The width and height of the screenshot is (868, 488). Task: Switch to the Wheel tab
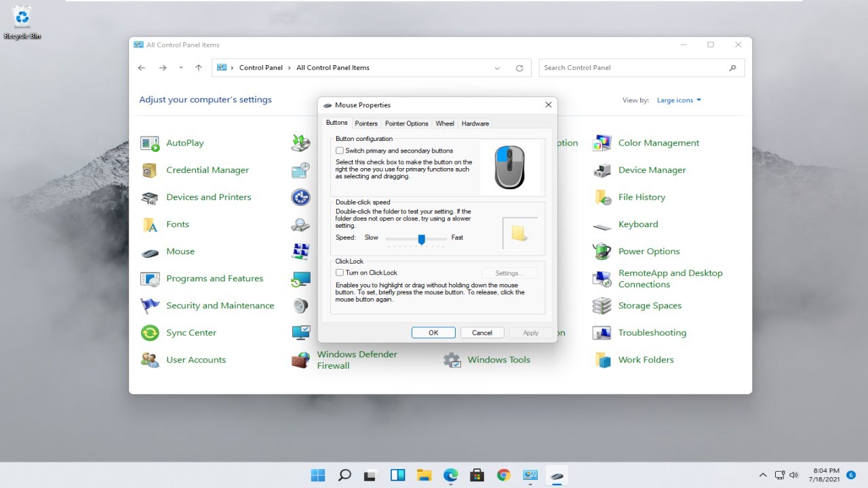pyautogui.click(x=445, y=123)
